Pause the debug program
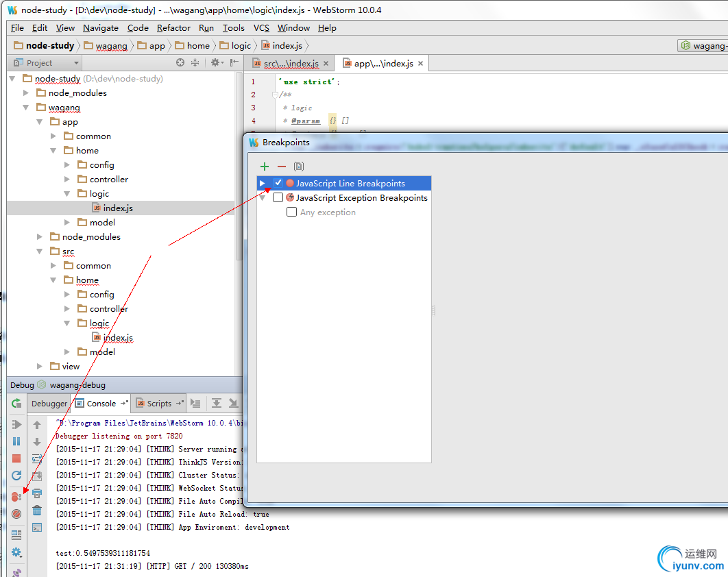The height and width of the screenshot is (577, 728). (x=16, y=441)
